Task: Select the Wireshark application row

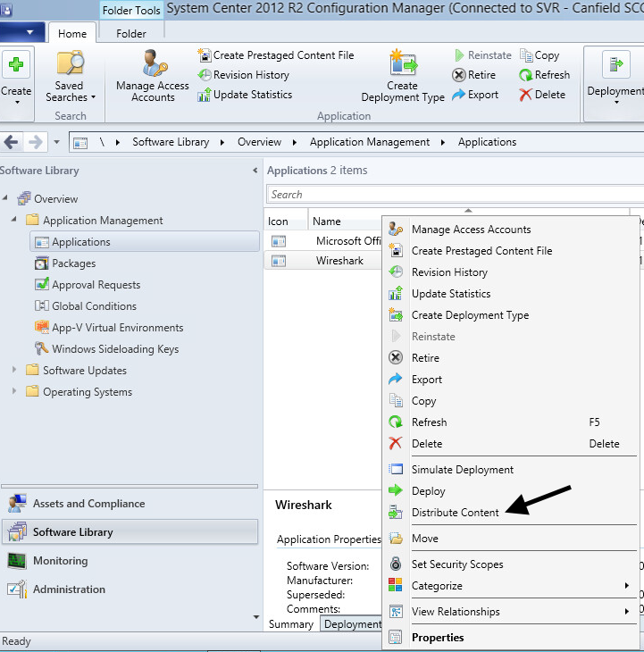Action: pyautogui.click(x=322, y=261)
